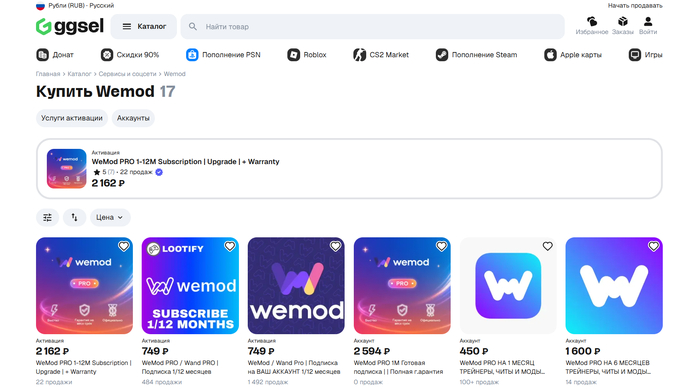
Task: Favorite the dark wemod logo card
Action: coord(335,247)
